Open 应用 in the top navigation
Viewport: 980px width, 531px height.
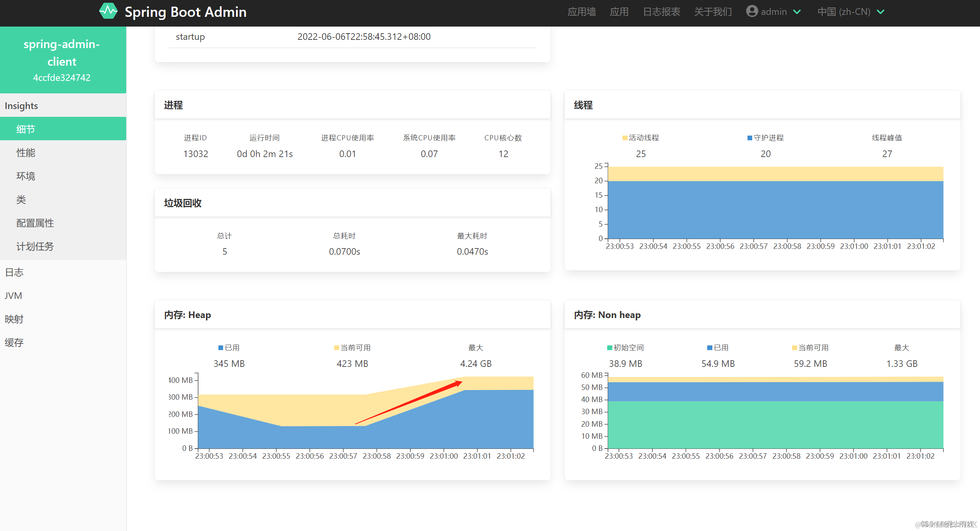pos(619,12)
